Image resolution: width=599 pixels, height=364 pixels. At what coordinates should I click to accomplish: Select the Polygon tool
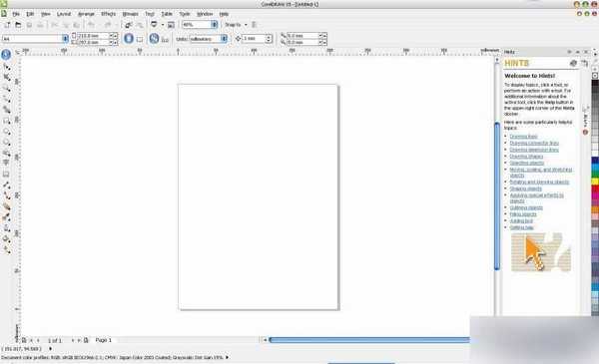pyautogui.click(x=7, y=143)
